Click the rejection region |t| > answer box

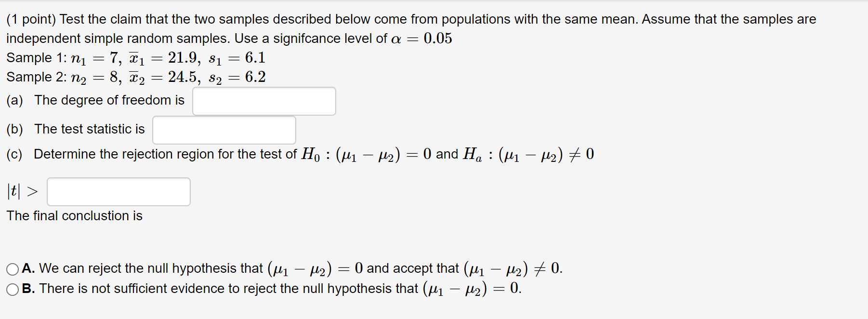[118, 192]
